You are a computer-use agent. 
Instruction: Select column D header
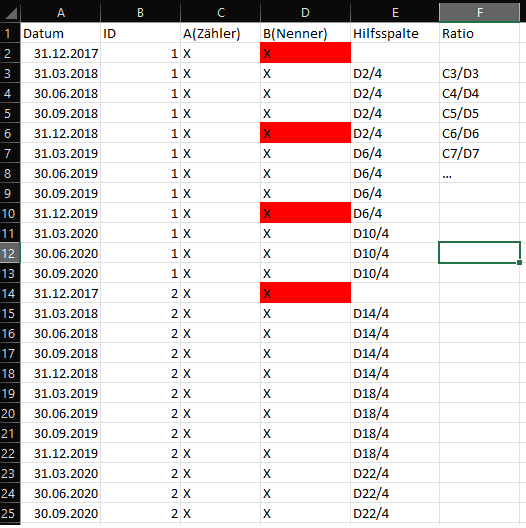click(x=305, y=13)
